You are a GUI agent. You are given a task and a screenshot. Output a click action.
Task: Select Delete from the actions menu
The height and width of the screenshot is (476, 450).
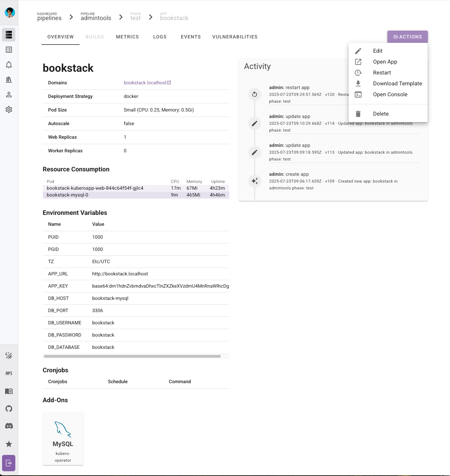[x=381, y=114]
